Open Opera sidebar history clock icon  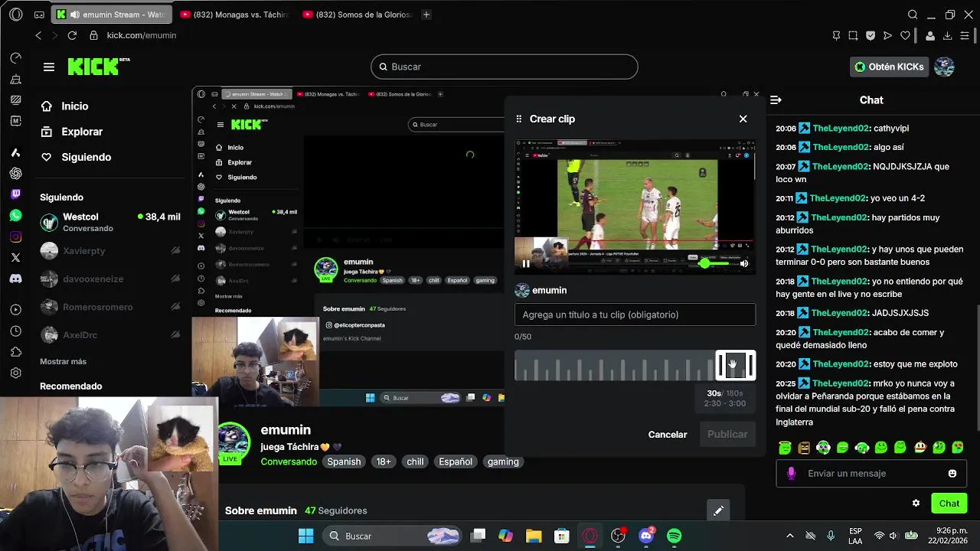[x=15, y=331]
